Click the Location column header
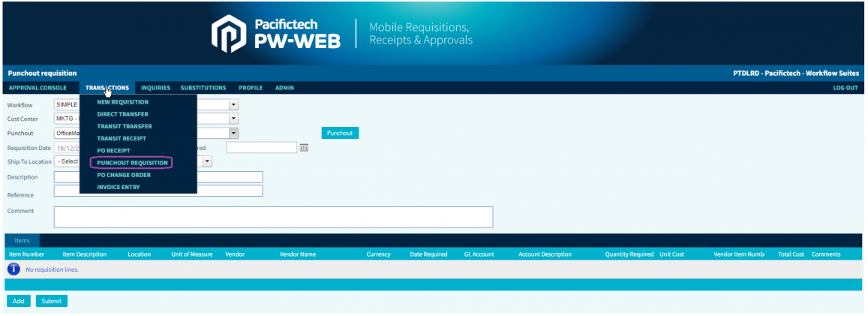Viewport: 868px width, 316px height. [139, 254]
